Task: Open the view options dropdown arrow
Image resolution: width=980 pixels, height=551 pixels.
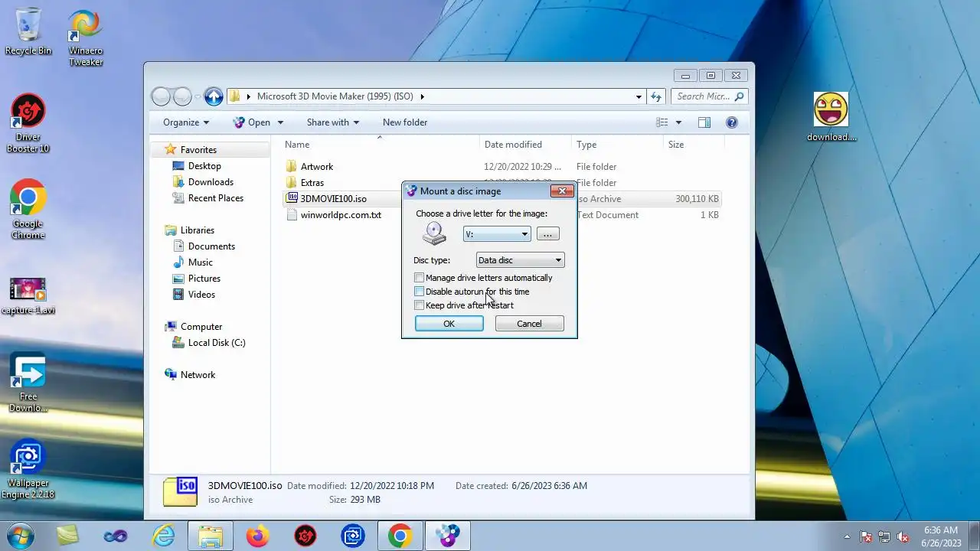Action: click(x=678, y=122)
